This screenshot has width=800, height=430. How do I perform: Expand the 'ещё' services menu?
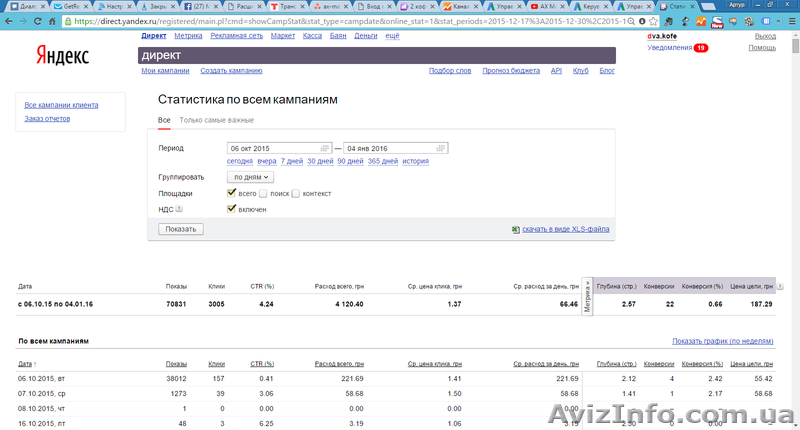[x=392, y=35]
